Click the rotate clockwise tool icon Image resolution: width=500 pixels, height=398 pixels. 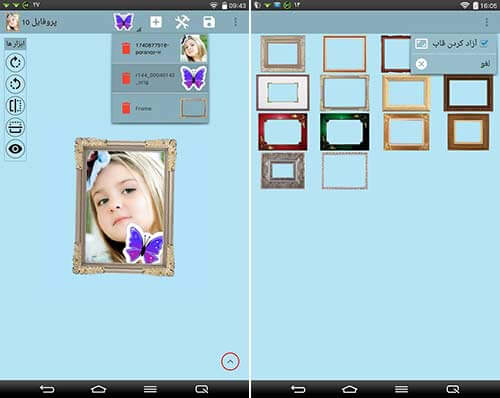click(x=15, y=62)
